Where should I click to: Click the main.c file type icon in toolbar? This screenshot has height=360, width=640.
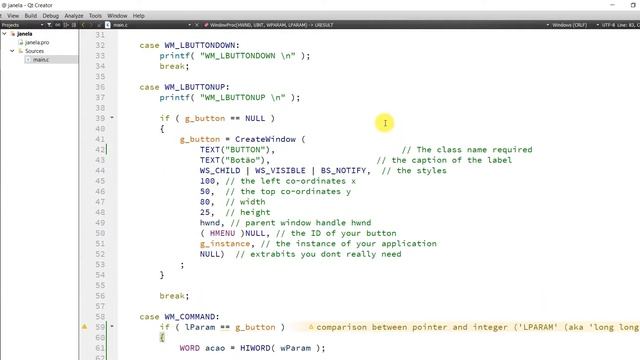(107, 25)
